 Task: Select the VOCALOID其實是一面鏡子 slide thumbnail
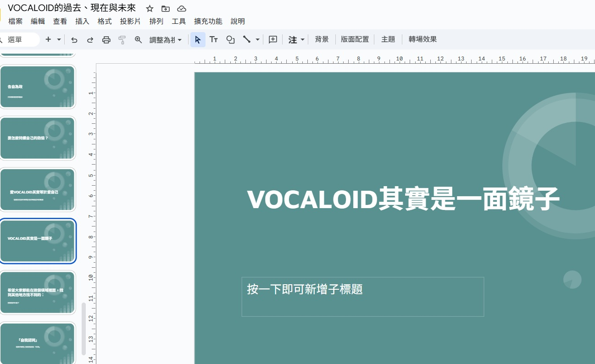click(x=38, y=241)
